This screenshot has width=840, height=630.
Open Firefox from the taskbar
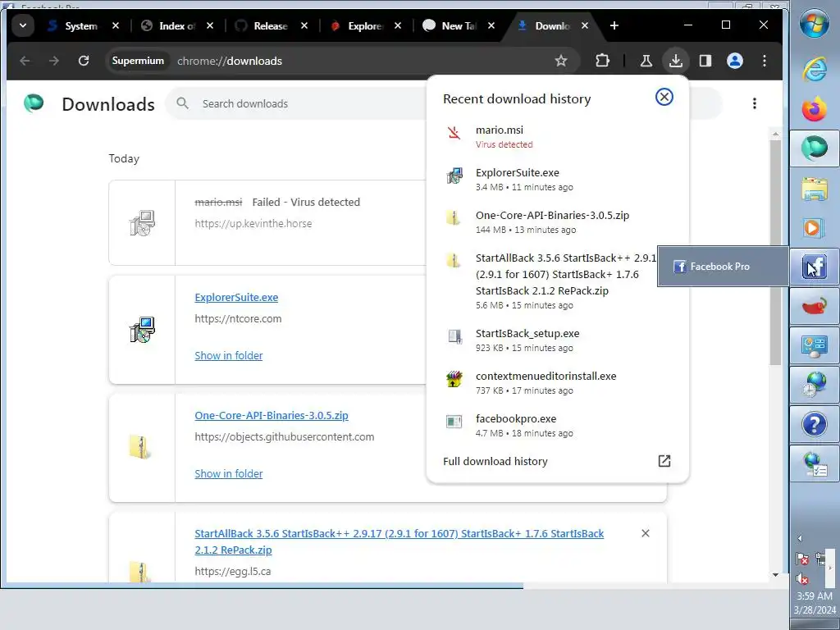coord(815,109)
